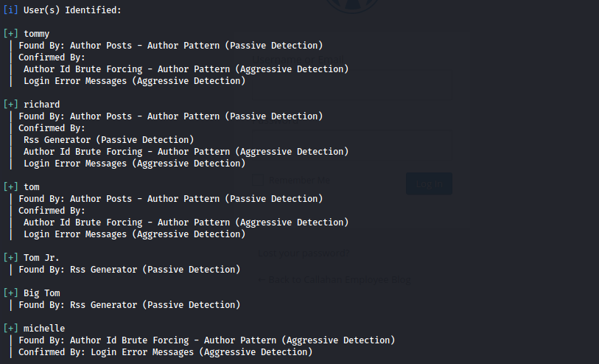Click the Tom Jr. user entry

click(x=41, y=258)
